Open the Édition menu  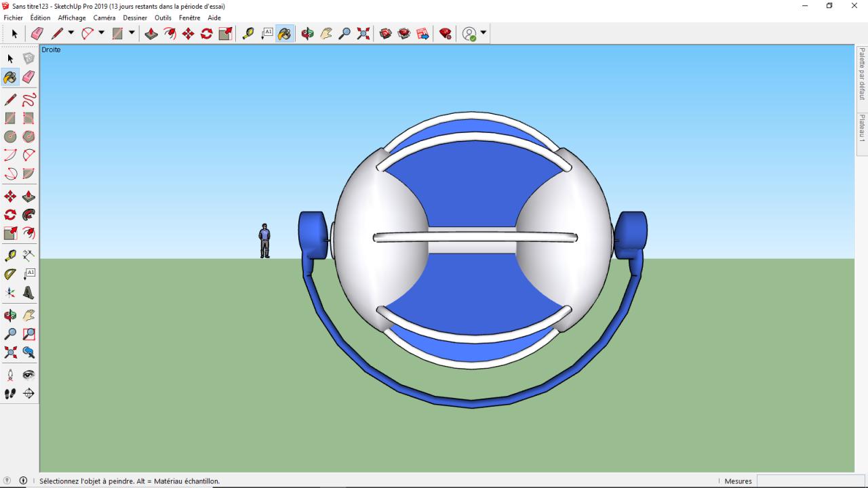coord(40,18)
